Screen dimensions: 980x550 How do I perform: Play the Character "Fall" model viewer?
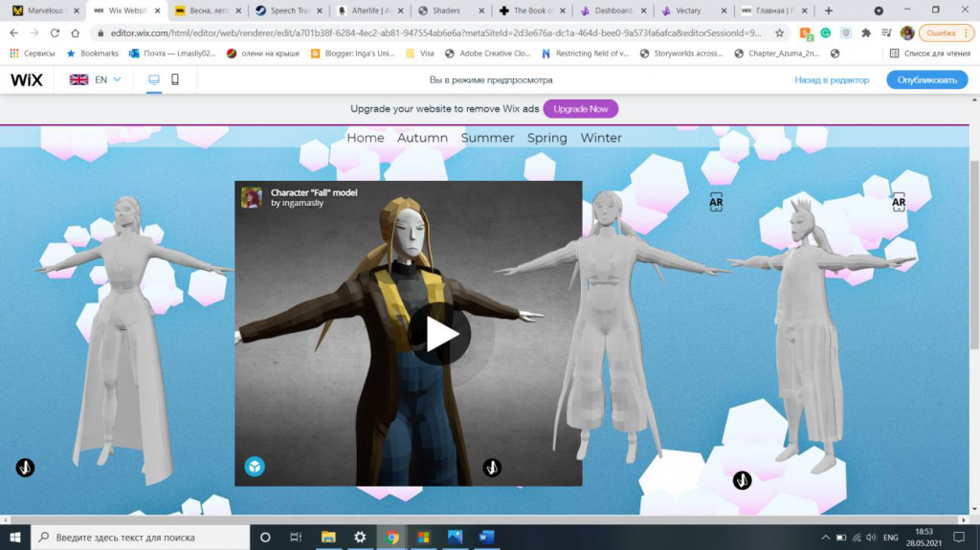[440, 334]
